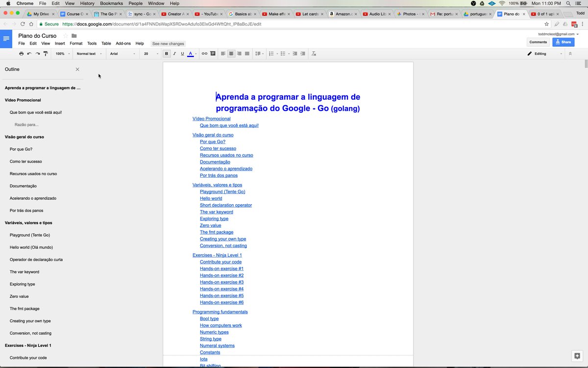Open the Vídeo Promocional link in document

click(x=211, y=119)
